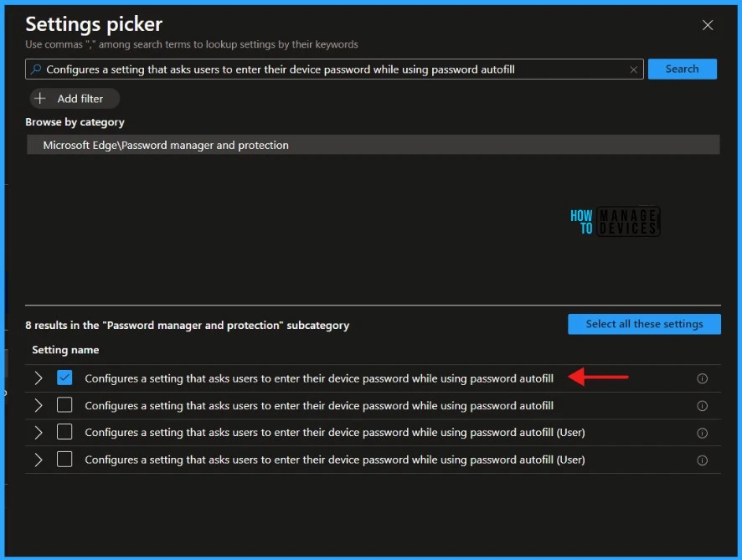742x560 pixels.
Task: Click the '8 results in the' subcategory text
Action: [187, 326]
